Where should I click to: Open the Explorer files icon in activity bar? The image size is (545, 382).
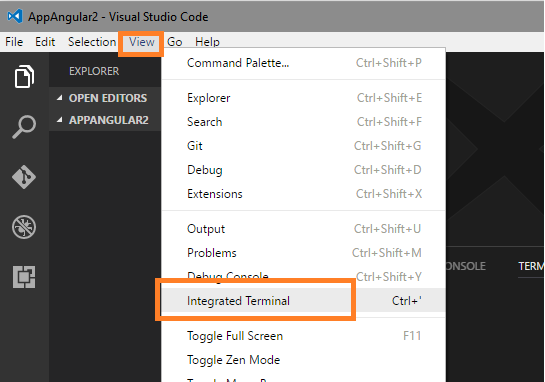pos(24,76)
